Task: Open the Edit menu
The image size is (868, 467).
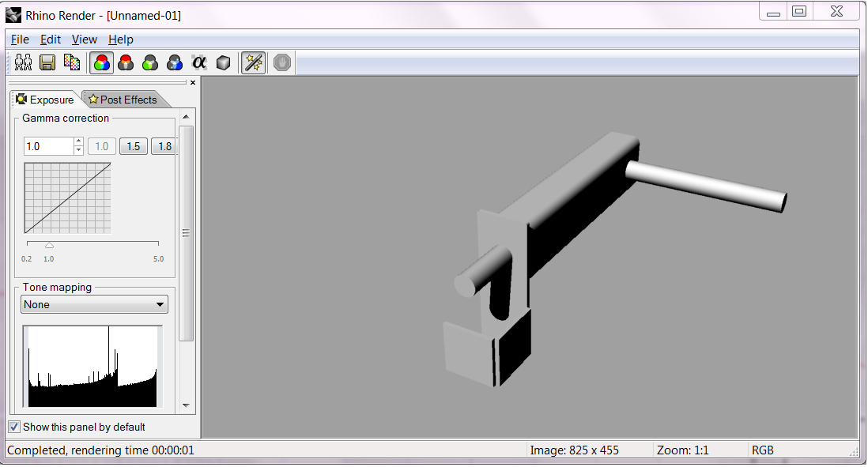Action: coord(51,40)
